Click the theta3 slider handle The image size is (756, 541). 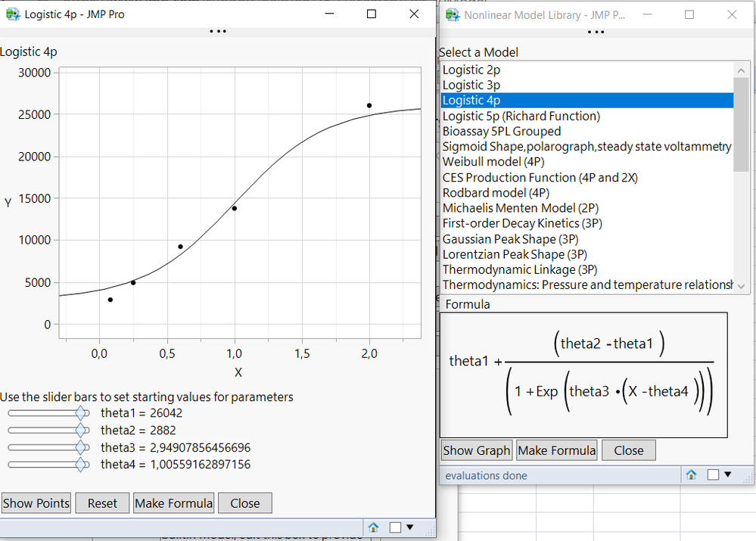pyautogui.click(x=82, y=447)
